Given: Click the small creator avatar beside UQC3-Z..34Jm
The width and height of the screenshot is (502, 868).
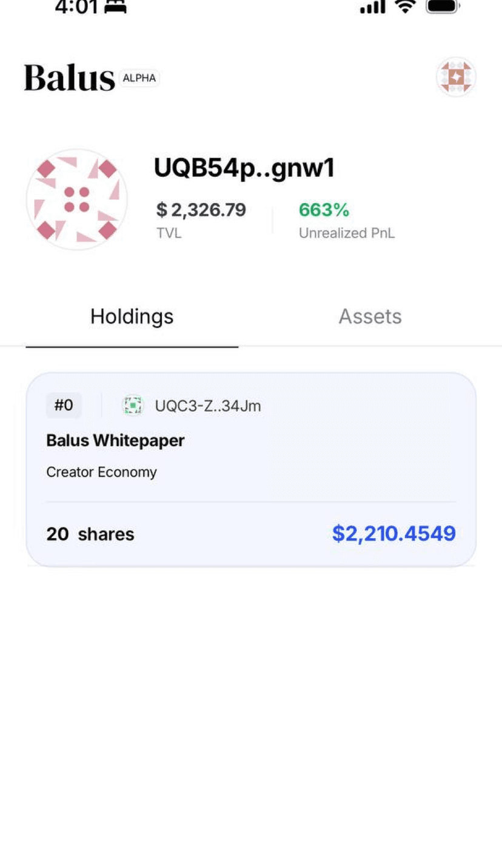Looking at the screenshot, I should coord(133,405).
